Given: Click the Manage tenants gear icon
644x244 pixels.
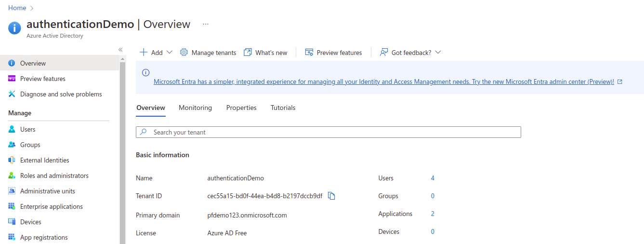Looking at the screenshot, I should (x=184, y=52).
